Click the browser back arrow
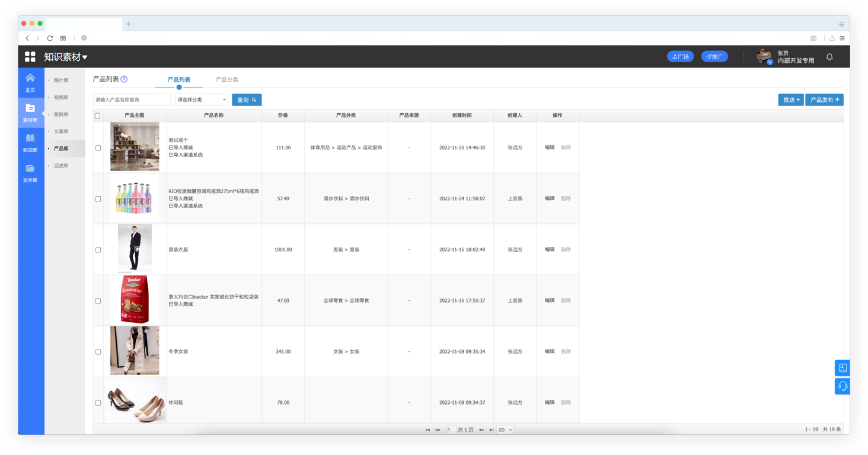868x455 pixels. (x=27, y=38)
